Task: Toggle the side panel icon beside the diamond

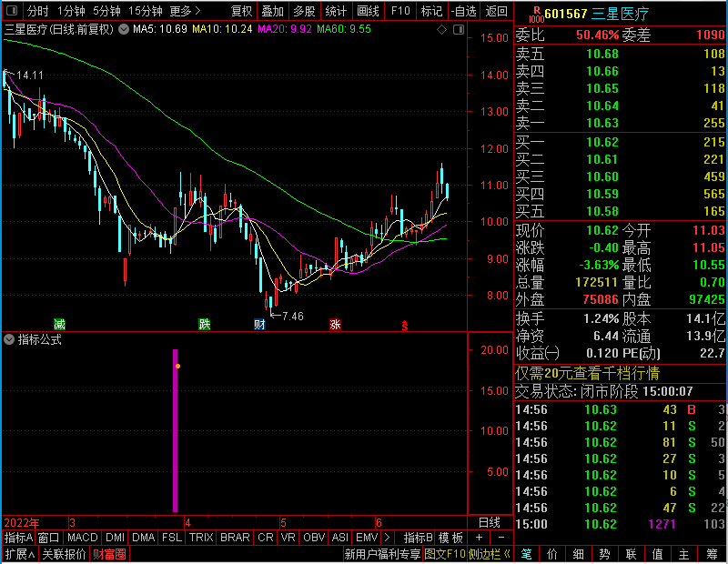Action: (459, 30)
